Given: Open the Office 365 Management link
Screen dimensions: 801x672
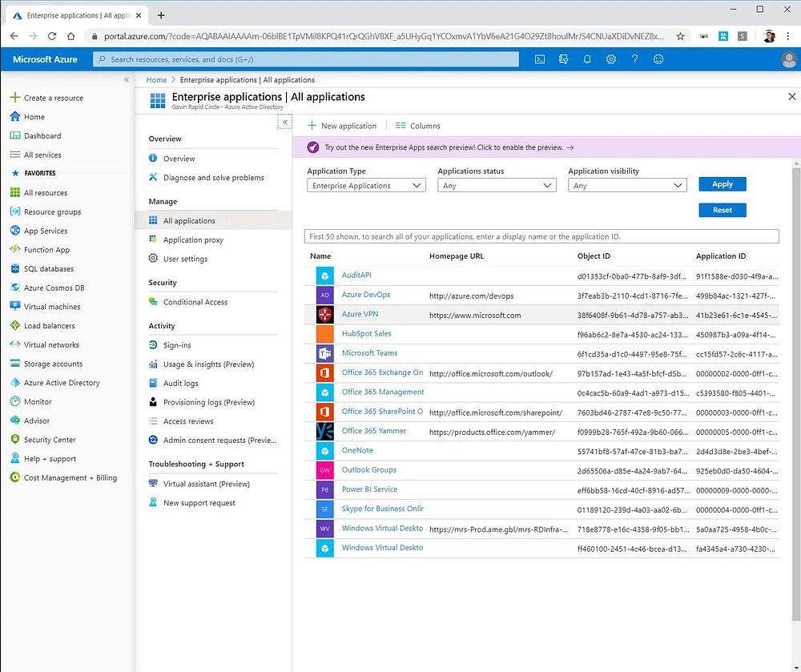Looking at the screenshot, I should pos(383,392).
